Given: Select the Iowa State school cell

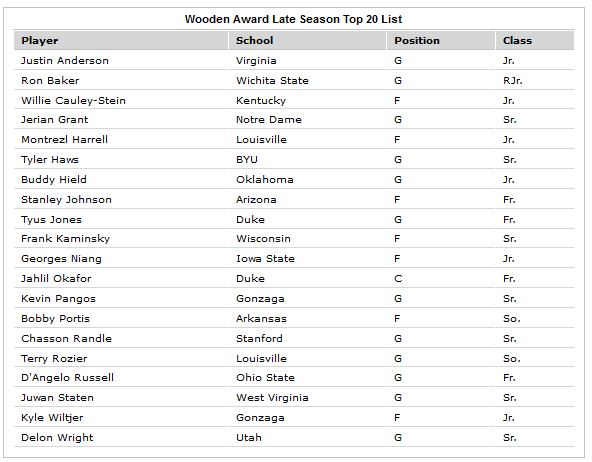Looking at the screenshot, I should click(x=265, y=259).
